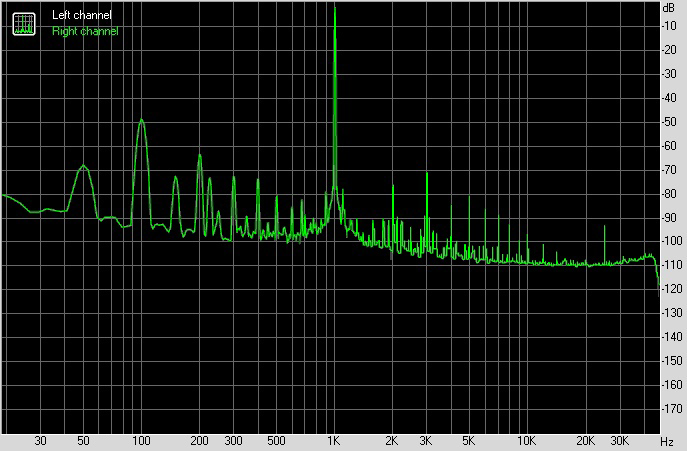Click the spectrum graph icon at top-left
The image size is (687, 451).
(x=24, y=24)
